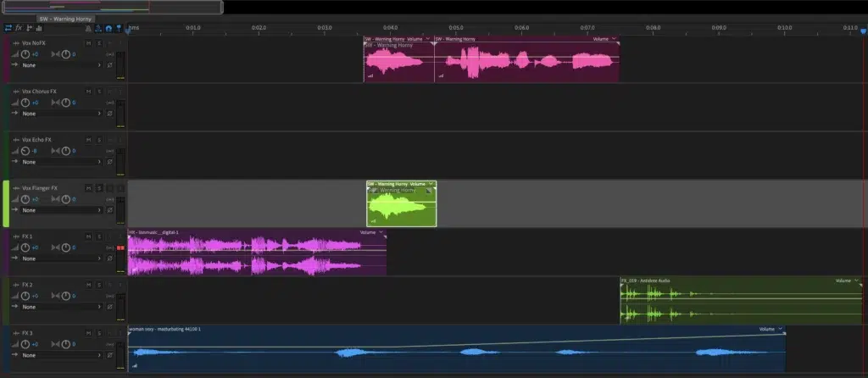
Task: Click the FX 2 track name
Action: (27, 285)
